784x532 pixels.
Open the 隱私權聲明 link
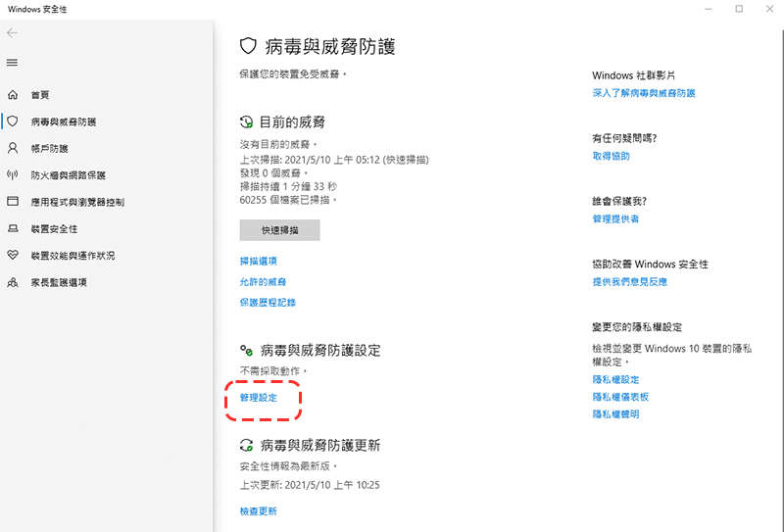[x=615, y=414]
